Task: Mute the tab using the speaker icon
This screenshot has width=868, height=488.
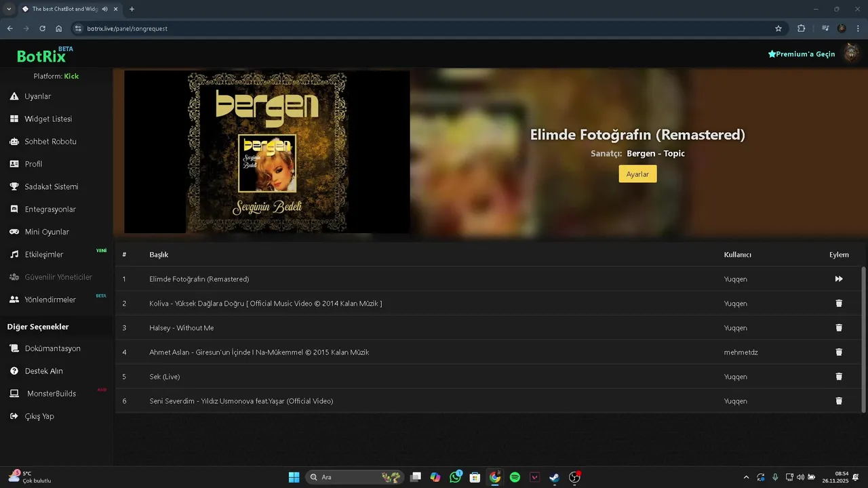Action: point(105,9)
